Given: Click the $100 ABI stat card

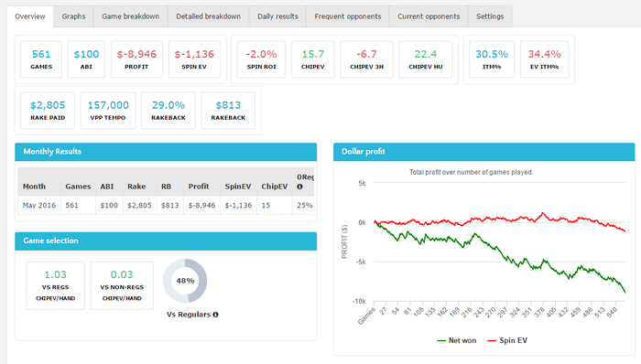Looking at the screenshot, I should [x=86, y=59].
